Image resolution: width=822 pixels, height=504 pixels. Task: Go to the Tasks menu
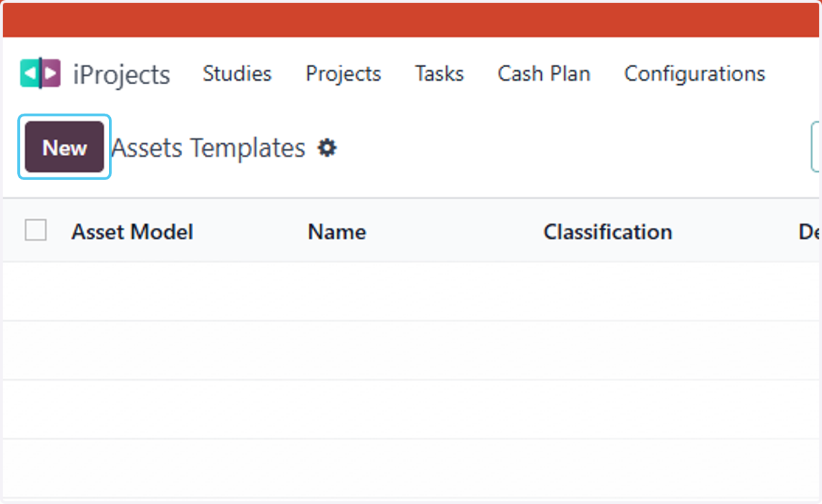(x=440, y=73)
